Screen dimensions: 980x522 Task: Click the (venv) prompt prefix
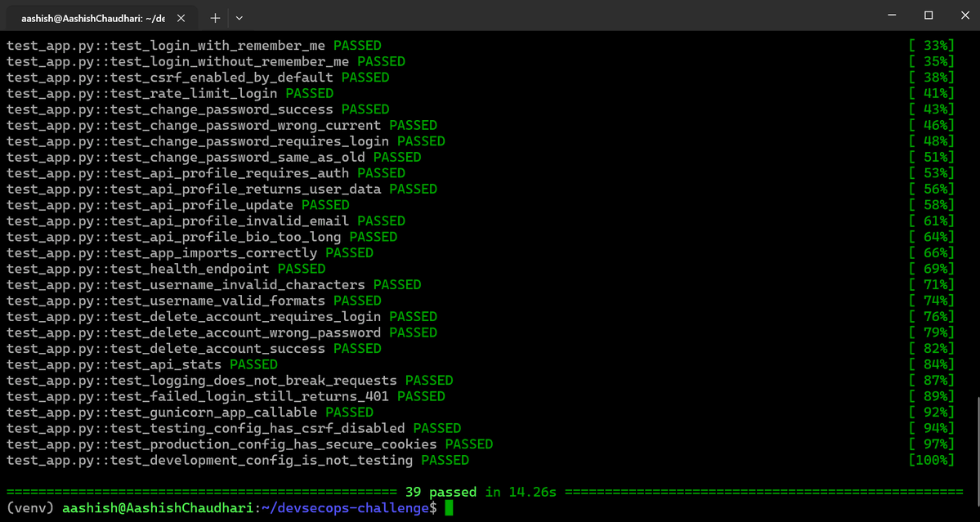[30, 508]
